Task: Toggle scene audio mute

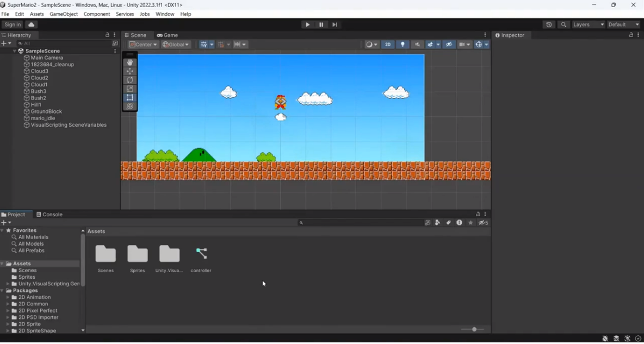Action: [417, 45]
